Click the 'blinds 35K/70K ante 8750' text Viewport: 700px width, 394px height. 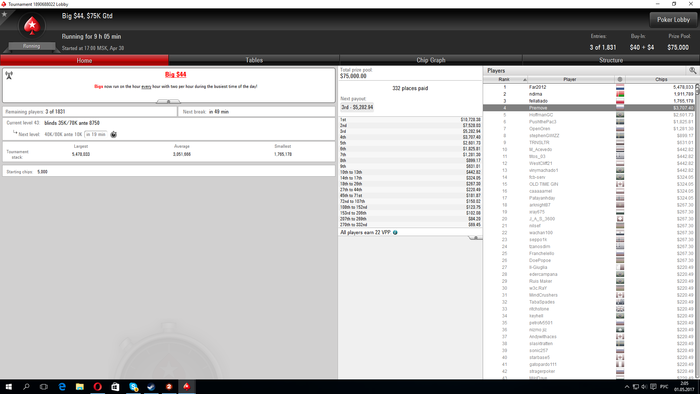coord(72,123)
